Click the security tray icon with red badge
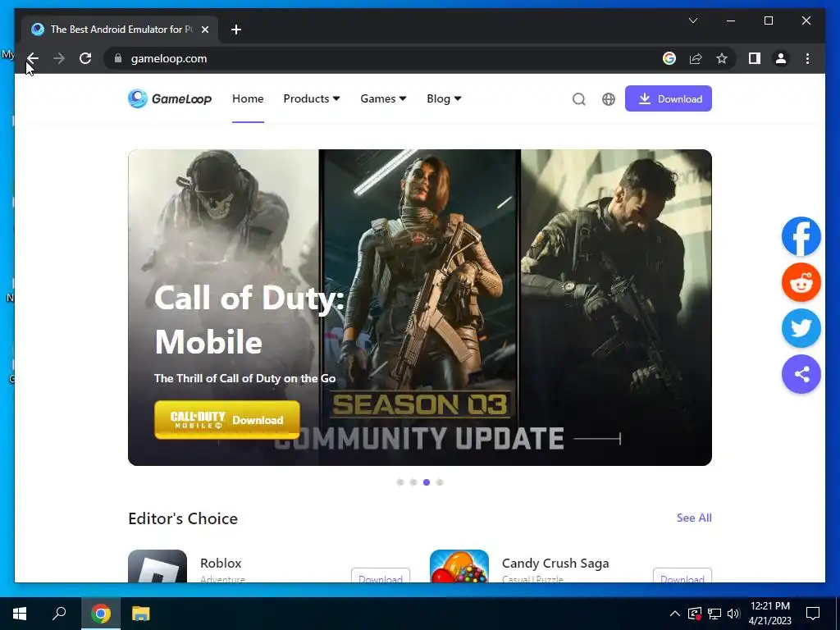This screenshot has height=630, width=840. click(x=695, y=614)
